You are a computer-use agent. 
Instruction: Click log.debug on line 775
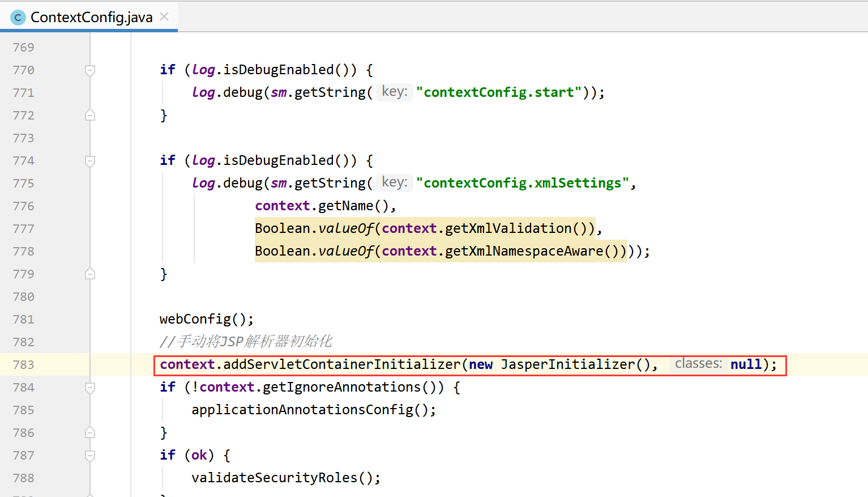[227, 183]
